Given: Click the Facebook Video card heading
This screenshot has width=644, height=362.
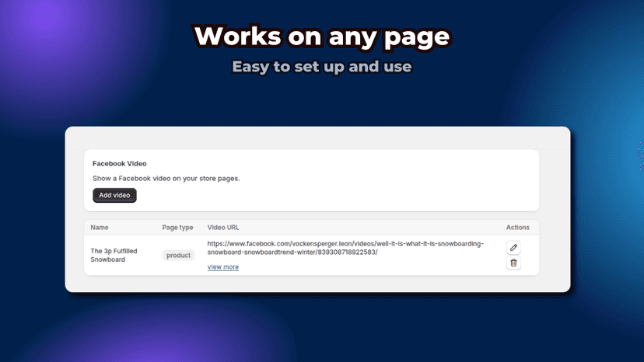Looking at the screenshot, I should (120, 163).
